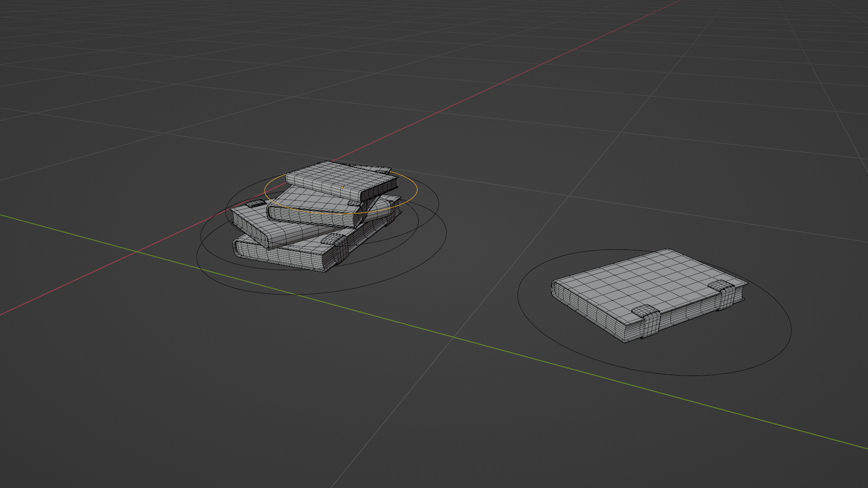Click the orange origin dot on top book

[342, 187]
